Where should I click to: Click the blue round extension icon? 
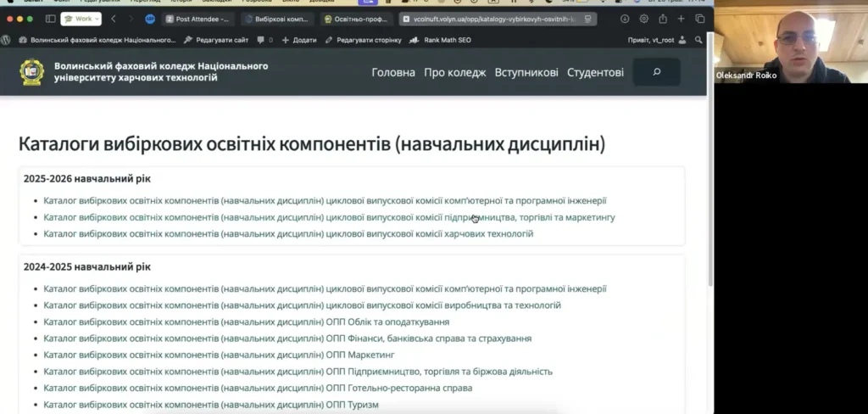pos(150,19)
